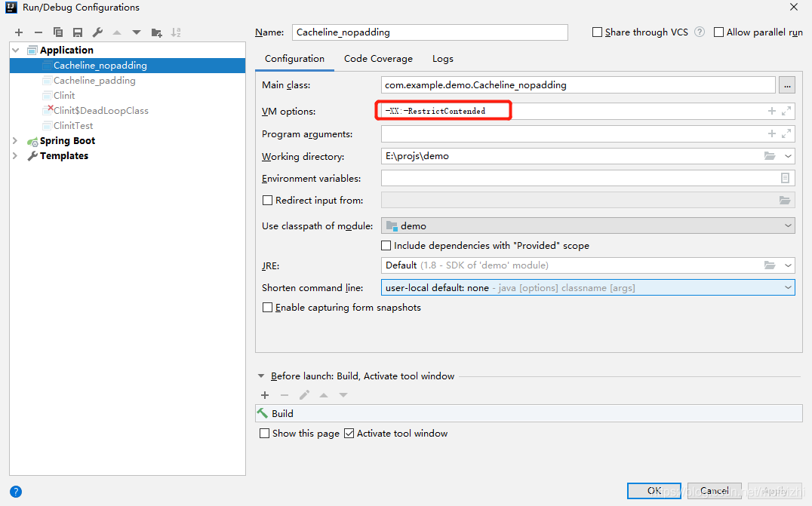The width and height of the screenshot is (812, 506).
Task: Enable Allow parallel run
Action: tap(718, 32)
